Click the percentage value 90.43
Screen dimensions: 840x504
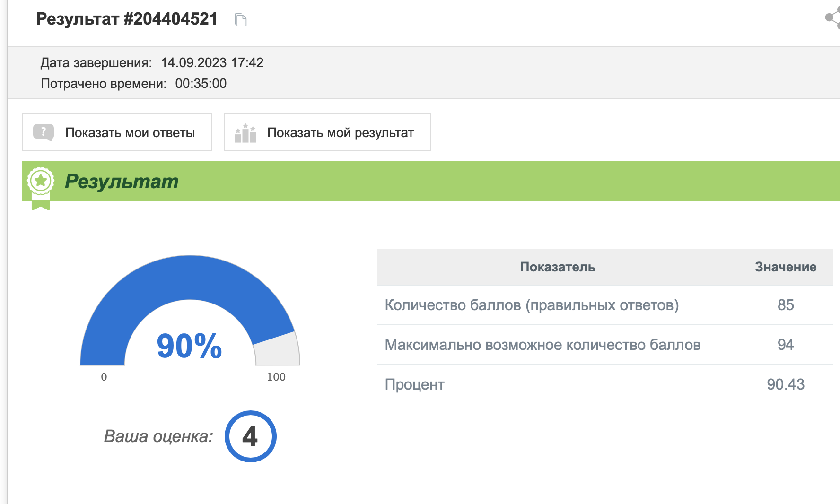pyautogui.click(x=785, y=384)
